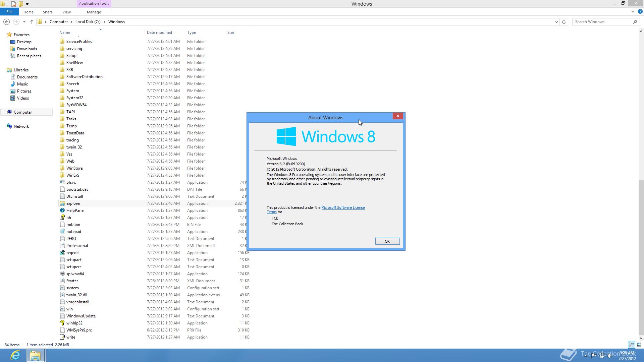Open the address bar history dropdown

(x=556, y=22)
